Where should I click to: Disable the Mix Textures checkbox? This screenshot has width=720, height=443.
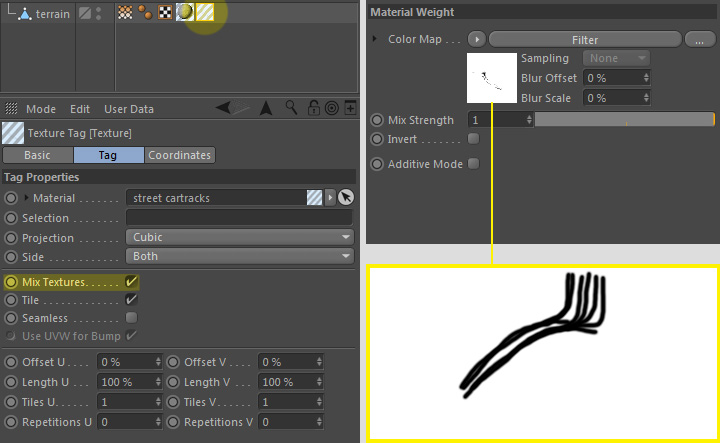click(x=131, y=282)
